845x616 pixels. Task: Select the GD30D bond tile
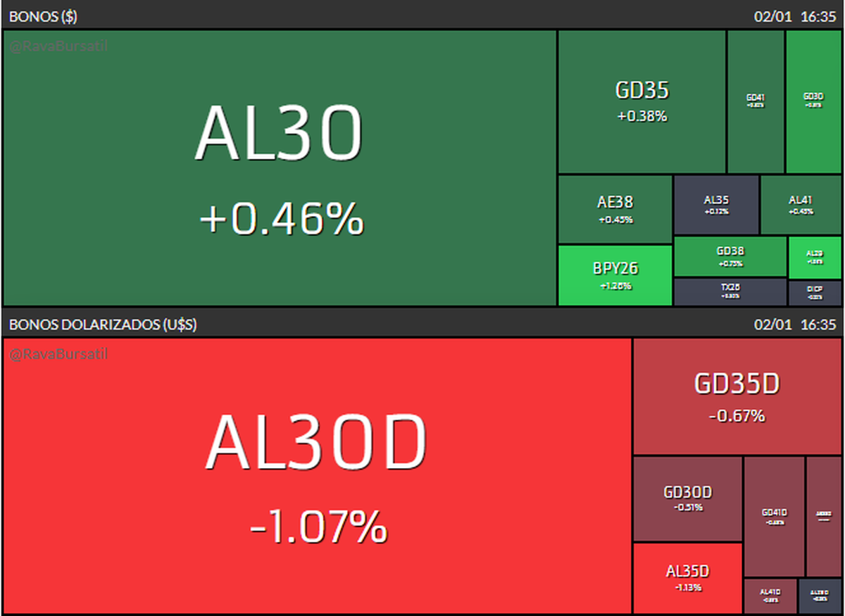click(x=688, y=498)
